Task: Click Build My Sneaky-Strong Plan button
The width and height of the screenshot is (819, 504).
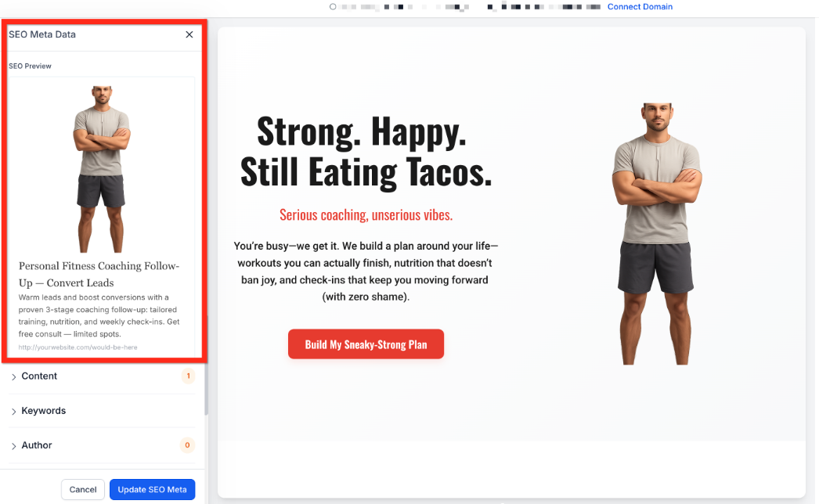Action: (x=366, y=344)
